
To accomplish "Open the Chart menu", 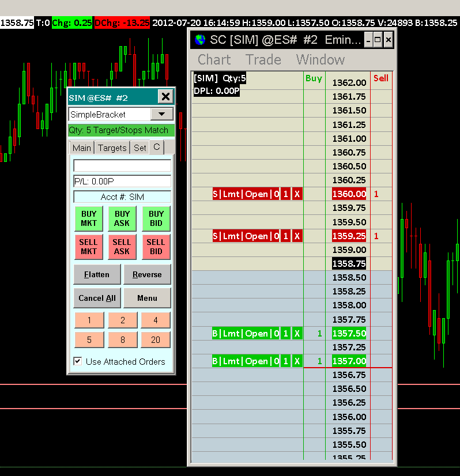I will [214, 59].
